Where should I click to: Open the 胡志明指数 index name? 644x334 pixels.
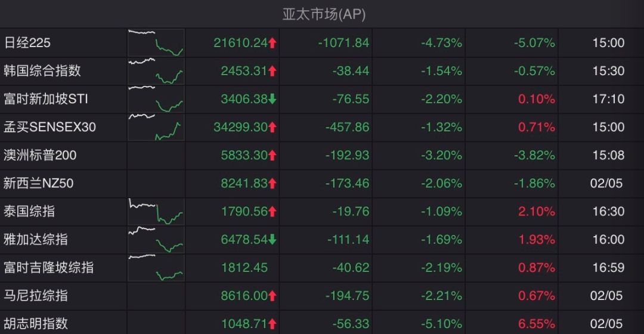coord(36,324)
